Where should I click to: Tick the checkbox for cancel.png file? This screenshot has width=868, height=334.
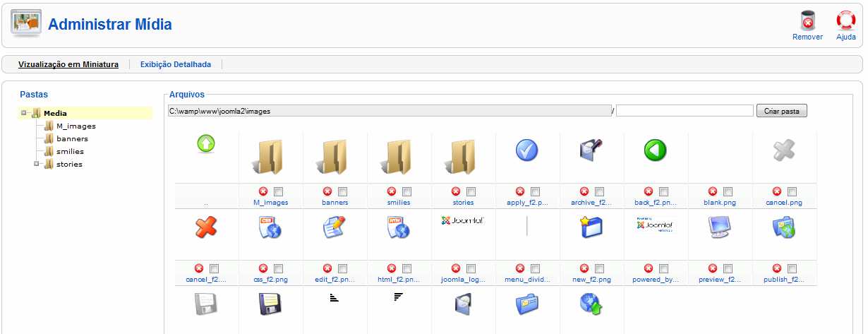click(x=792, y=192)
